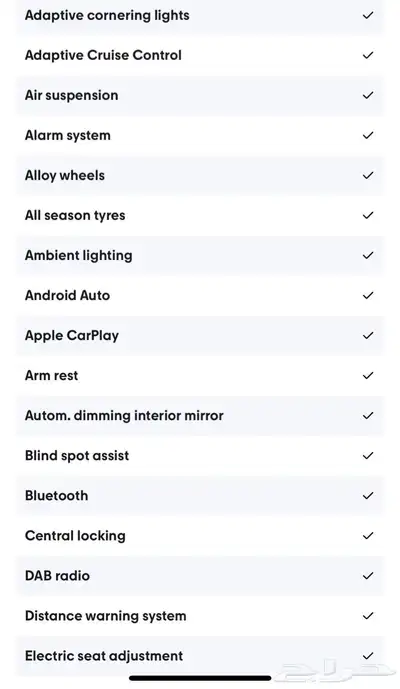Image resolution: width=400 pixels, height=689 pixels.
Task: Tap the home indicator bar at bottom
Action: [200, 678]
